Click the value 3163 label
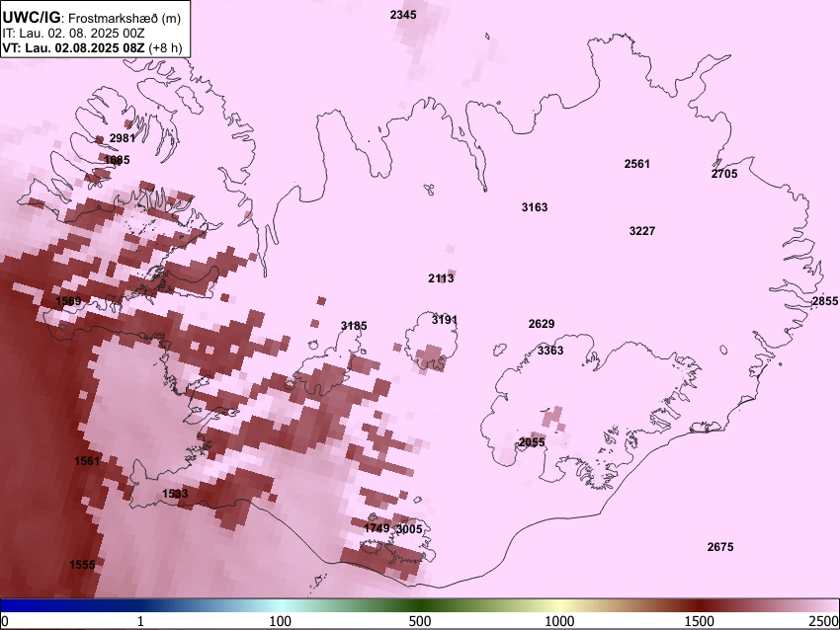Image resolution: width=840 pixels, height=630 pixels. click(x=535, y=207)
